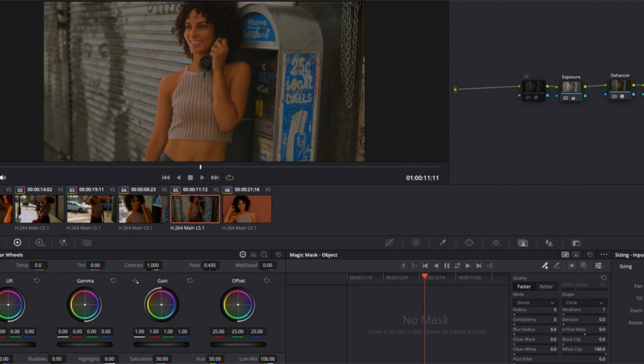This screenshot has width=644, height=364.
Task: Open the Mode dropdown showing Shrink
Action: (x=535, y=303)
